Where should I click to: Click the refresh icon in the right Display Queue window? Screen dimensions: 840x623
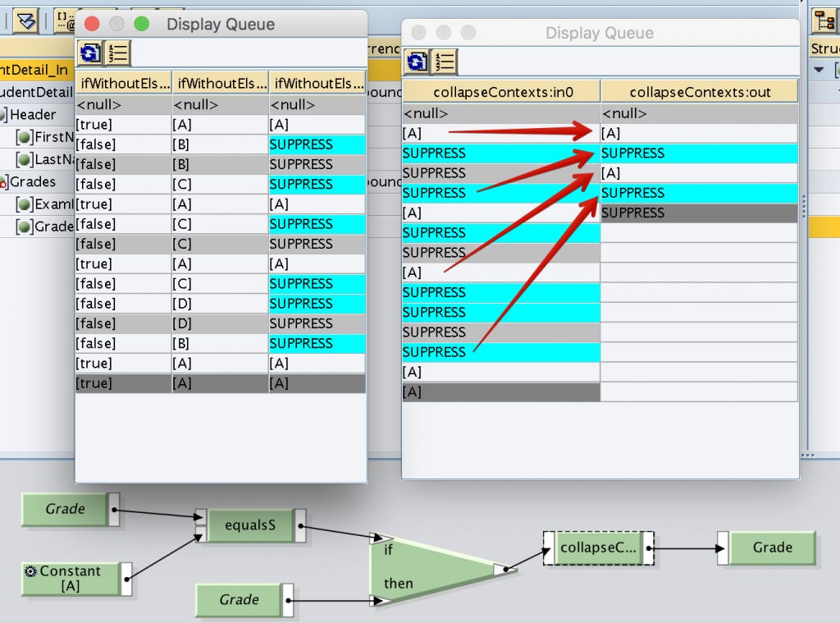(417, 62)
